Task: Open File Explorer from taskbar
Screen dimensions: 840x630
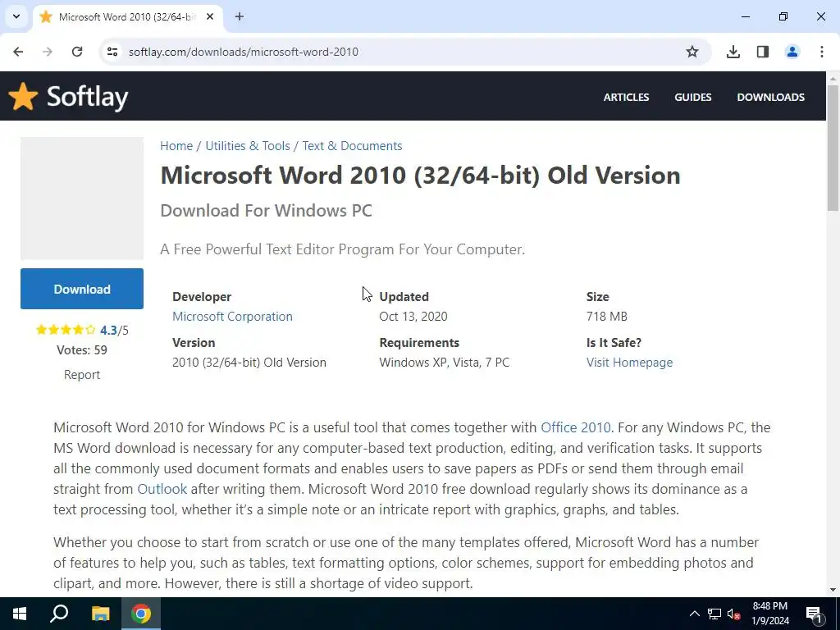Action: (x=100, y=614)
